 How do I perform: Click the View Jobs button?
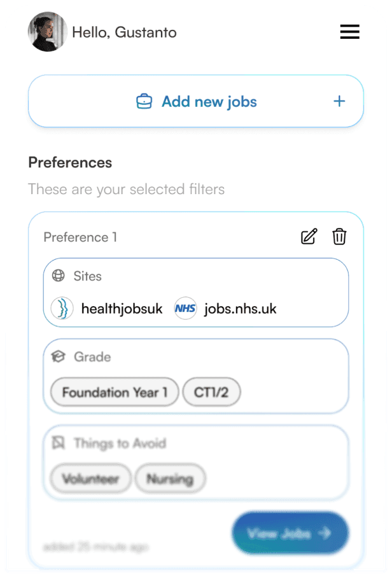tap(290, 533)
